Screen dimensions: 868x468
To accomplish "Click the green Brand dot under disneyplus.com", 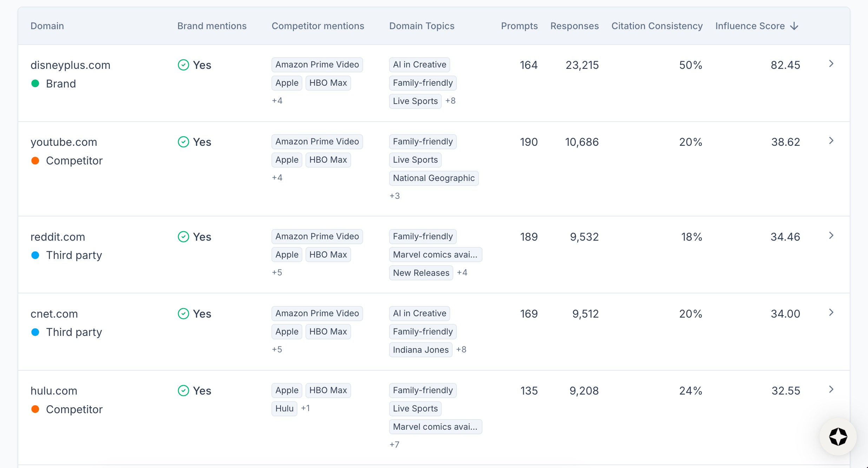I will [35, 84].
